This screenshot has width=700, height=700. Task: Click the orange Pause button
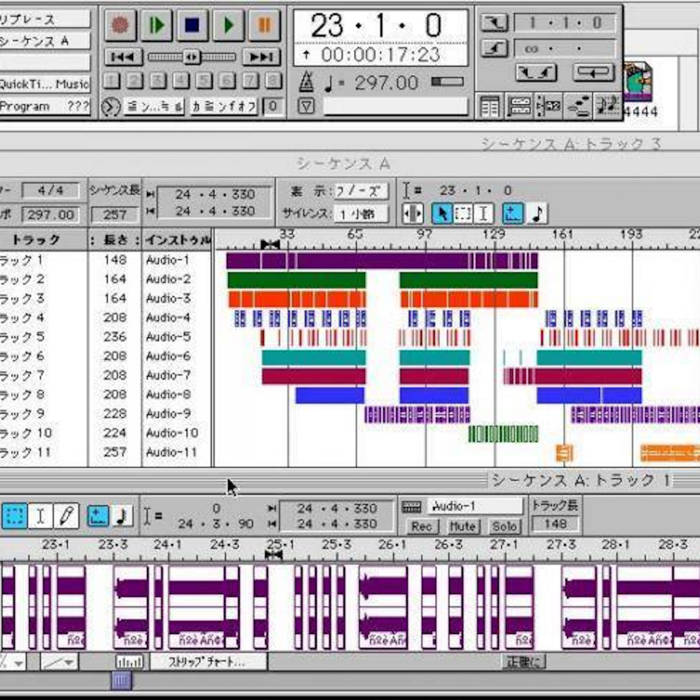click(x=264, y=24)
